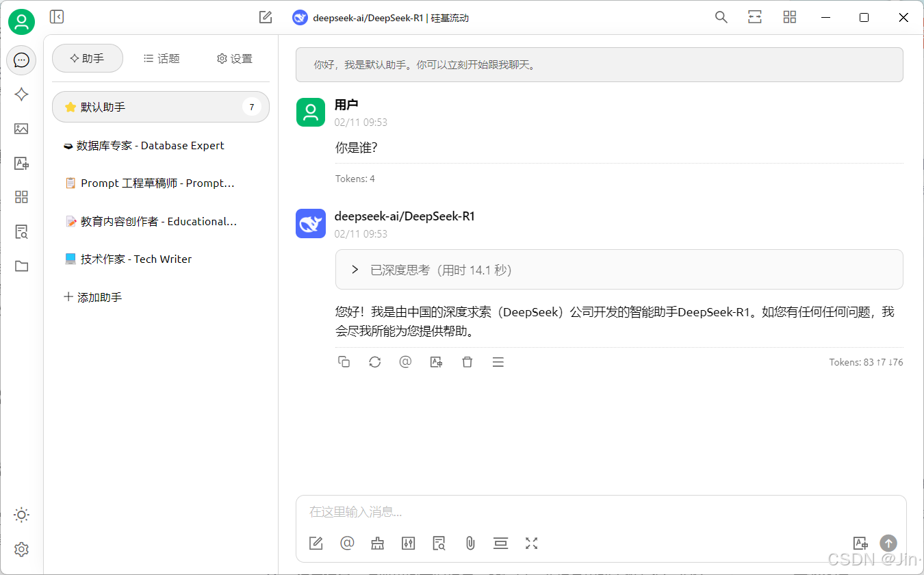Screen dimensions: 924x575
Task: Click the user message text 你是谁?
Action: click(x=356, y=147)
